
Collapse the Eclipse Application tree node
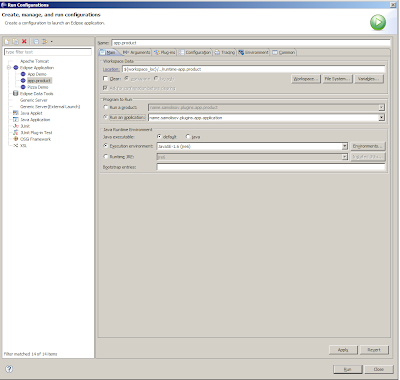9,68
